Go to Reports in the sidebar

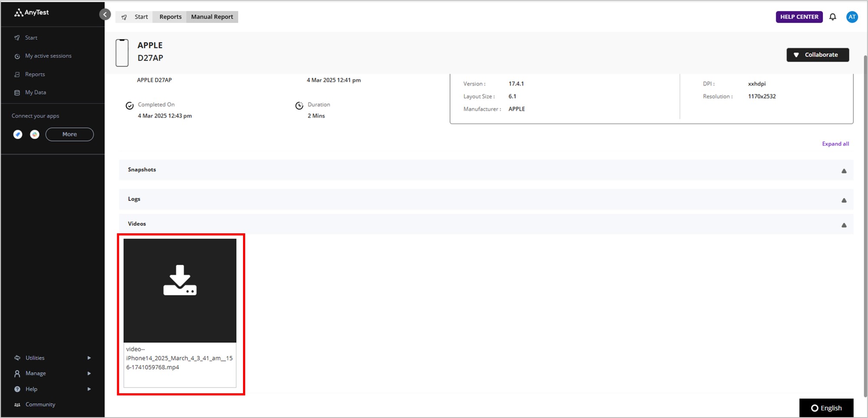pos(35,74)
